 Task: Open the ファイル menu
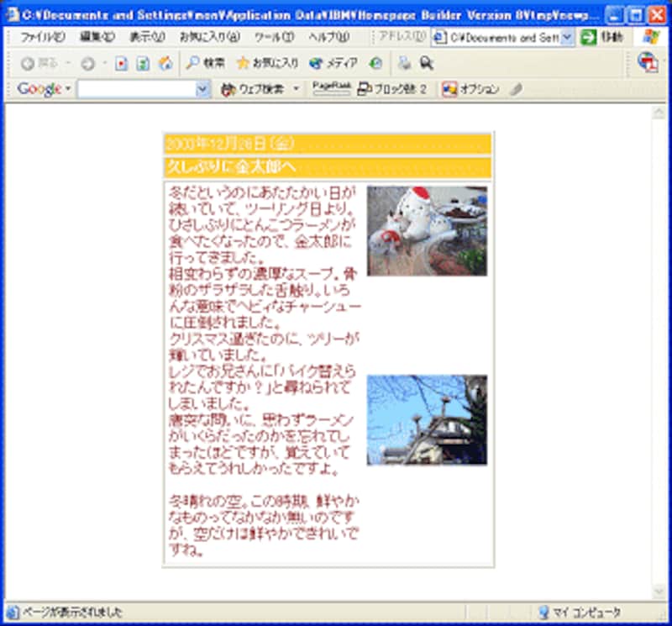pos(42,38)
